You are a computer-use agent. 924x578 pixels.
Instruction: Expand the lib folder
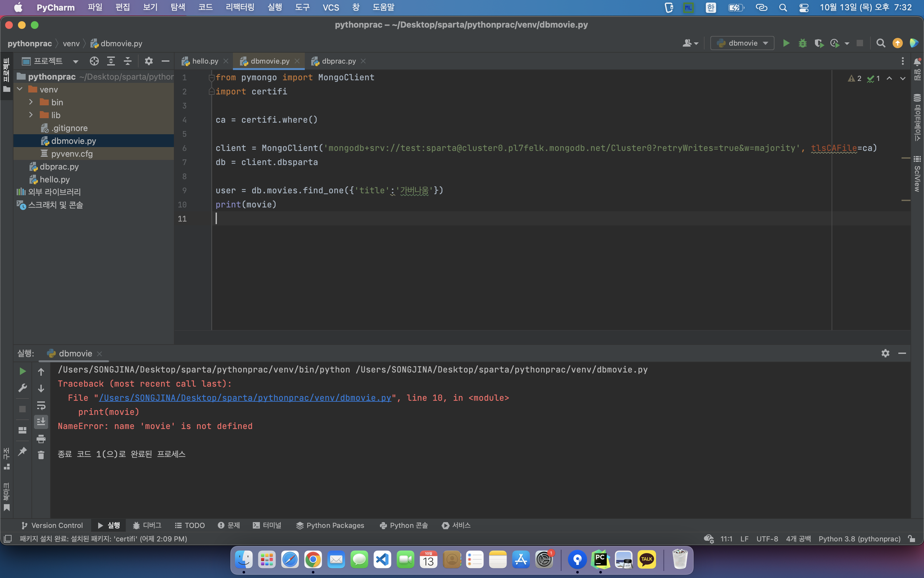point(31,115)
